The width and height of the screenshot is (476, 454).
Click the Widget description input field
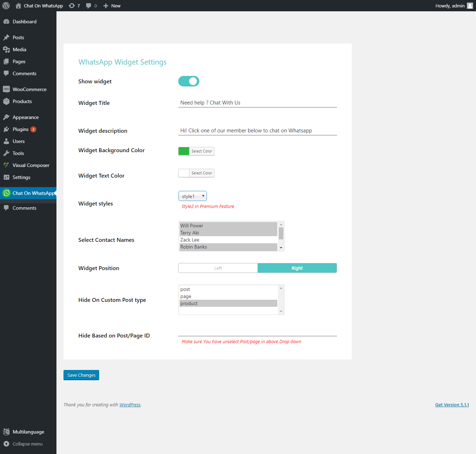click(x=258, y=131)
